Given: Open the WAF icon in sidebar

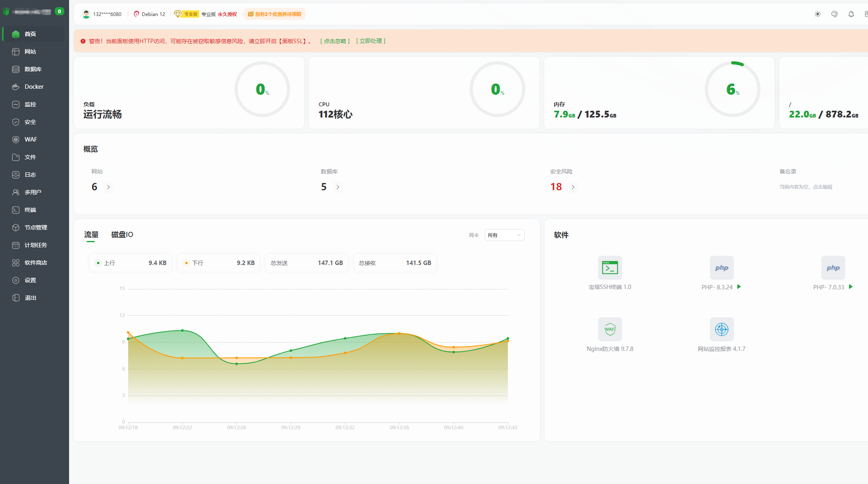Looking at the screenshot, I should click(x=16, y=139).
